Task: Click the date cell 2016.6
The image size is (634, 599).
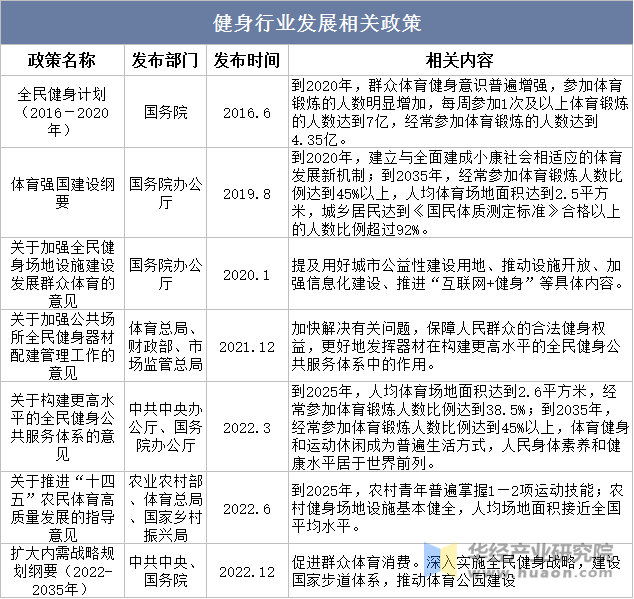Action: (247, 113)
